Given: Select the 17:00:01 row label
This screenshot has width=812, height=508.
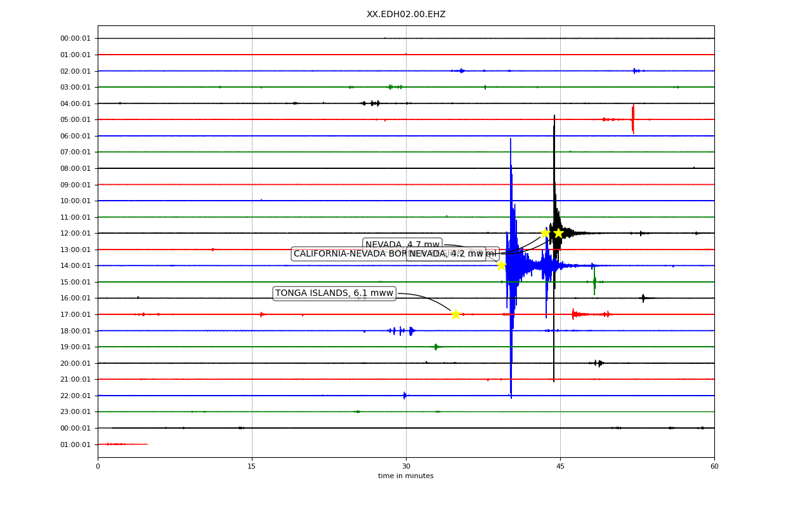Looking at the screenshot, I should [x=75, y=314].
